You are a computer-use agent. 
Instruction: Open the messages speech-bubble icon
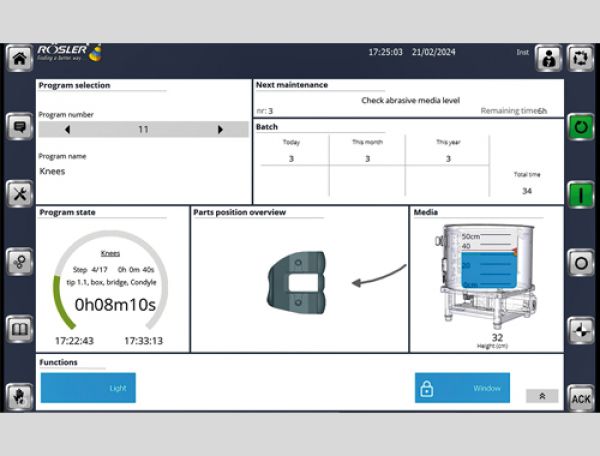[19, 126]
